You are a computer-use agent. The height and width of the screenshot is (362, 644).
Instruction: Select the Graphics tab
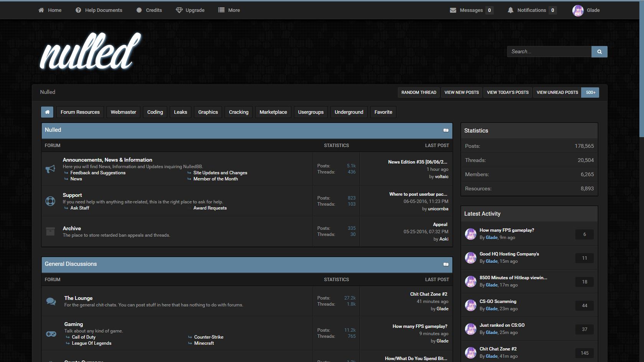tap(208, 112)
